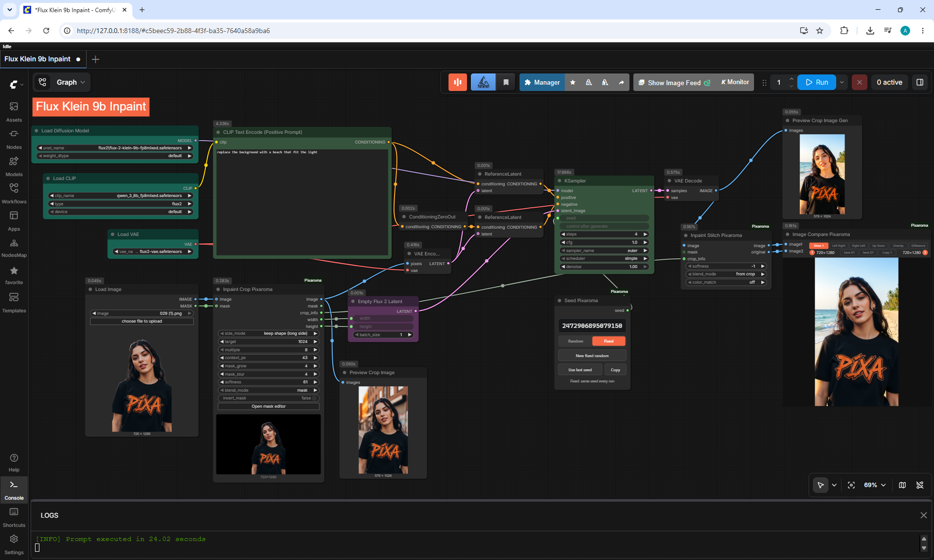The image size is (934, 560).
Task: Click the fit view icon
Action: coord(851,485)
